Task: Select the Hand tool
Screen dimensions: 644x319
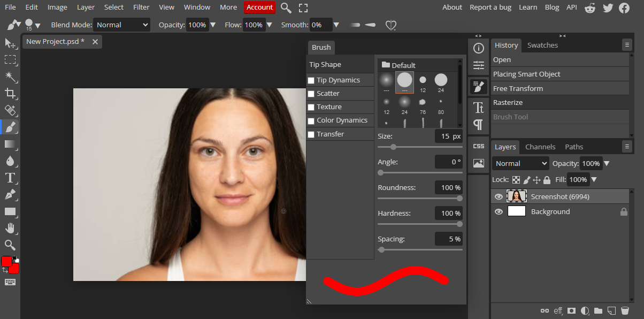Action: coord(10,228)
